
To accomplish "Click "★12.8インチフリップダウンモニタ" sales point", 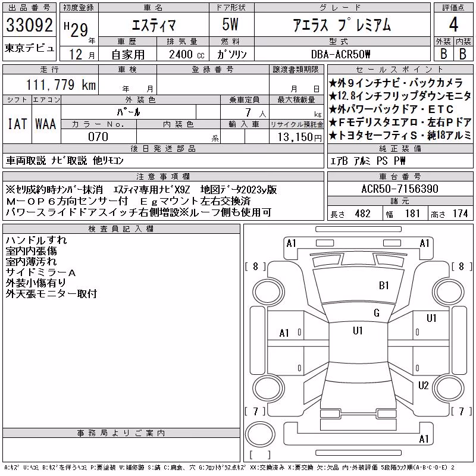I will pos(400,96).
